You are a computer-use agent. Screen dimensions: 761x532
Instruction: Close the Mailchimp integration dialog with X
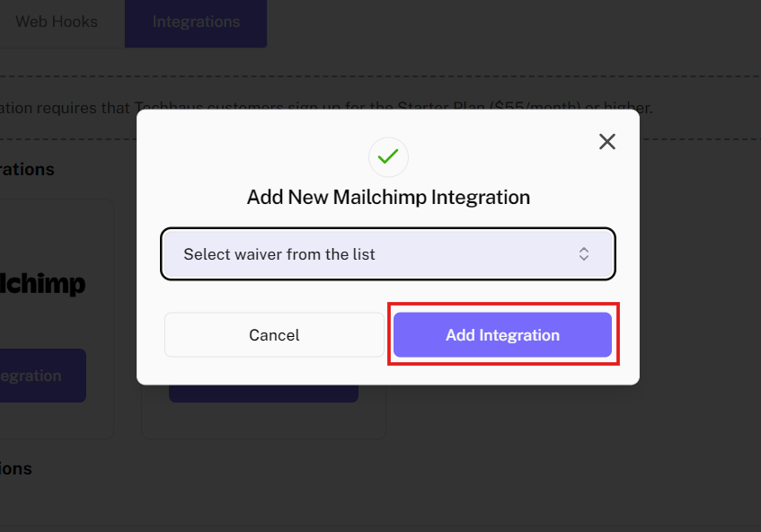607,141
